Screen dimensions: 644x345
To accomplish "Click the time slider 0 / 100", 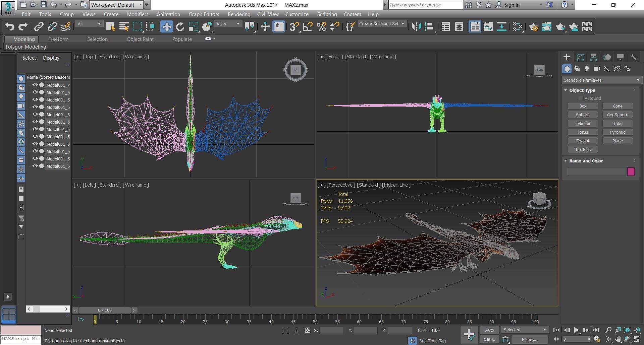I will tap(105, 310).
